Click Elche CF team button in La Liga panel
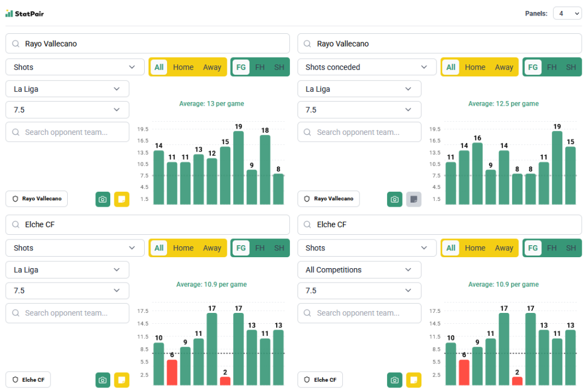This screenshot has width=588, height=391. [28, 380]
